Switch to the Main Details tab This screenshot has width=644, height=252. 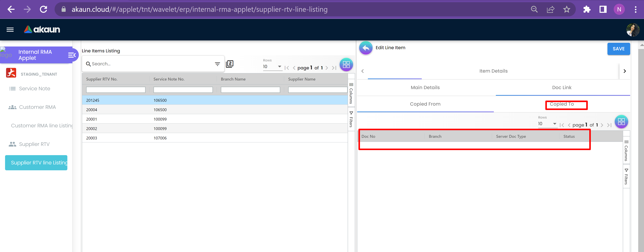[x=425, y=87]
